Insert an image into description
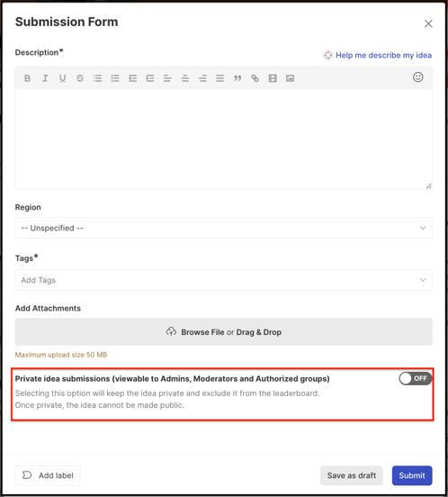The height and width of the screenshot is (497, 448). [290, 78]
